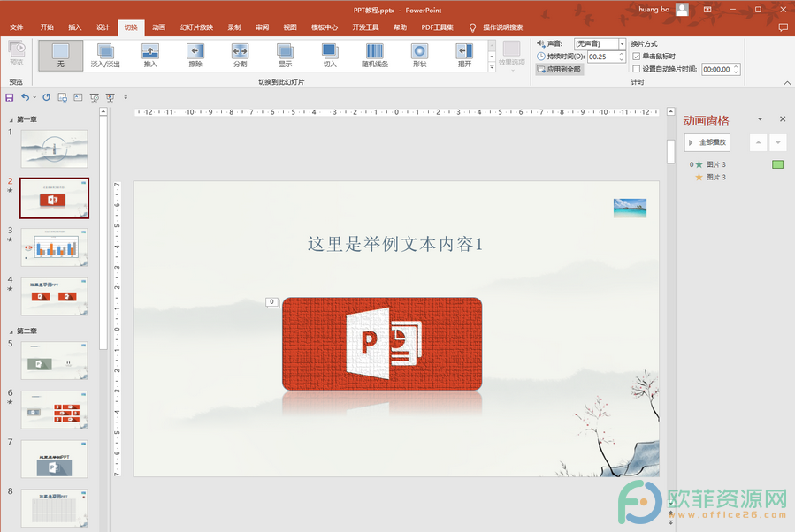The image size is (795, 532).
Task: Click the ribbon display options icon
Action: [x=707, y=10]
